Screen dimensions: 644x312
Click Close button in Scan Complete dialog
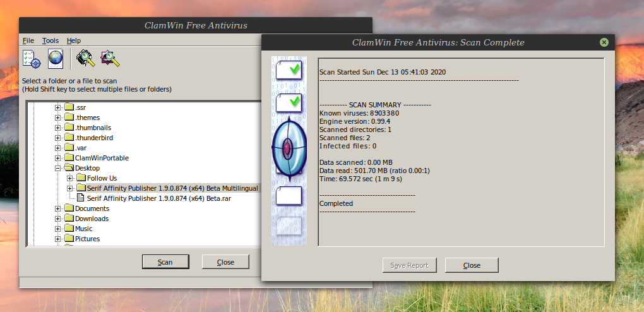click(x=472, y=265)
